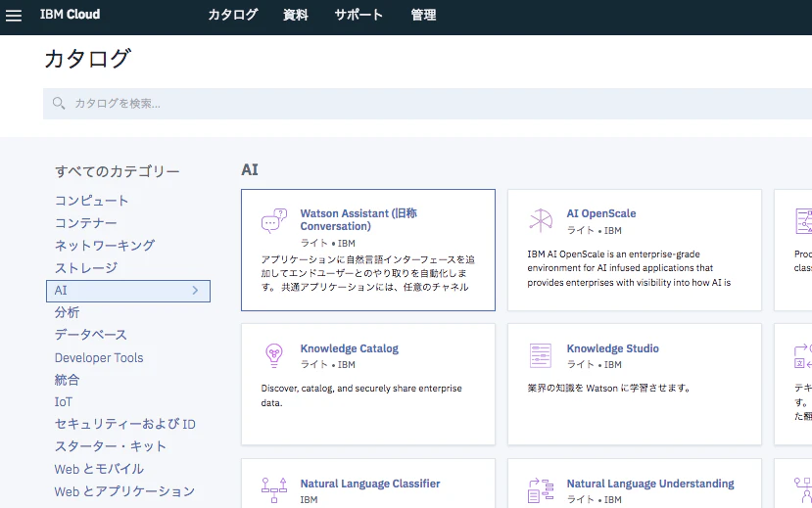The width and height of the screenshot is (812, 508).
Task: Click the Natural Language Classifier icon
Action: pyautogui.click(x=274, y=490)
